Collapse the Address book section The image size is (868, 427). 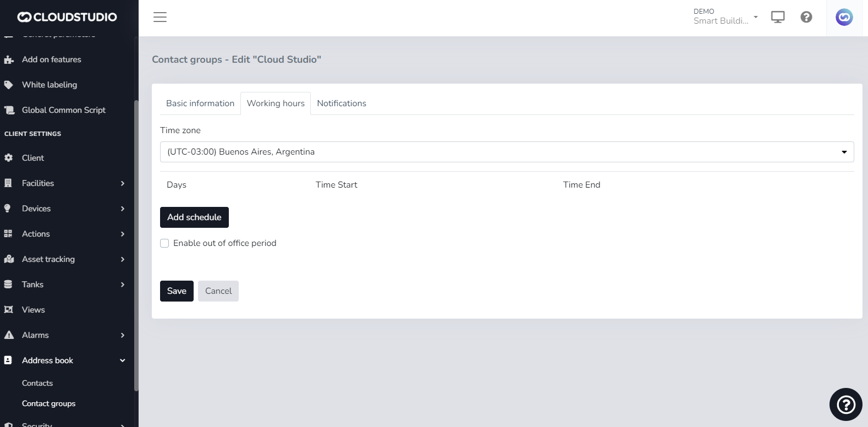[x=123, y=360]
